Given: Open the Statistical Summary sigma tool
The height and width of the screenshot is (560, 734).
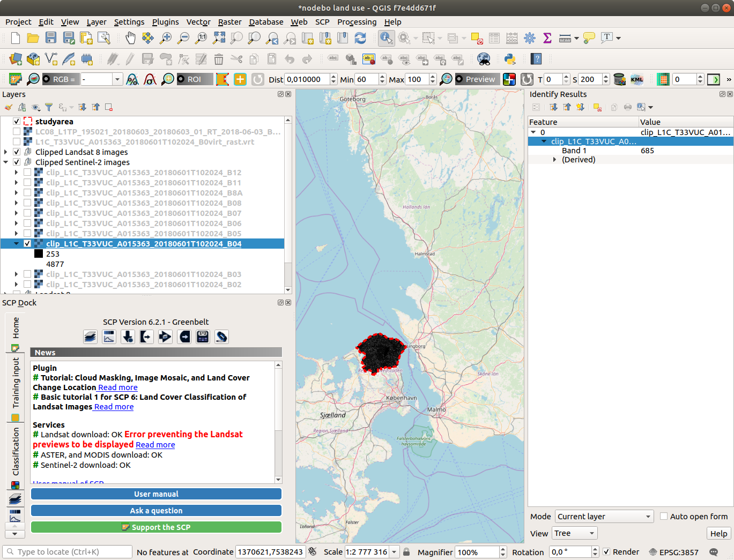Looking at the screenshot, I should click(x=547, y=38).
